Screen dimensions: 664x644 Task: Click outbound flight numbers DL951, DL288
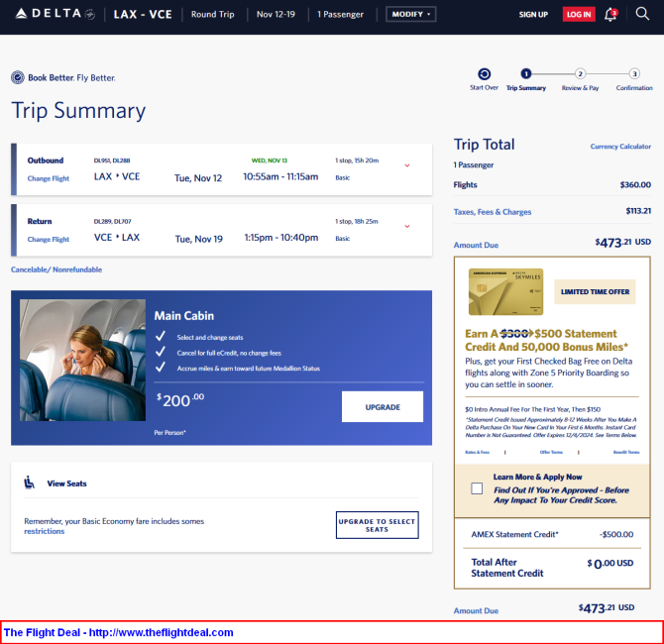(112, 161)
